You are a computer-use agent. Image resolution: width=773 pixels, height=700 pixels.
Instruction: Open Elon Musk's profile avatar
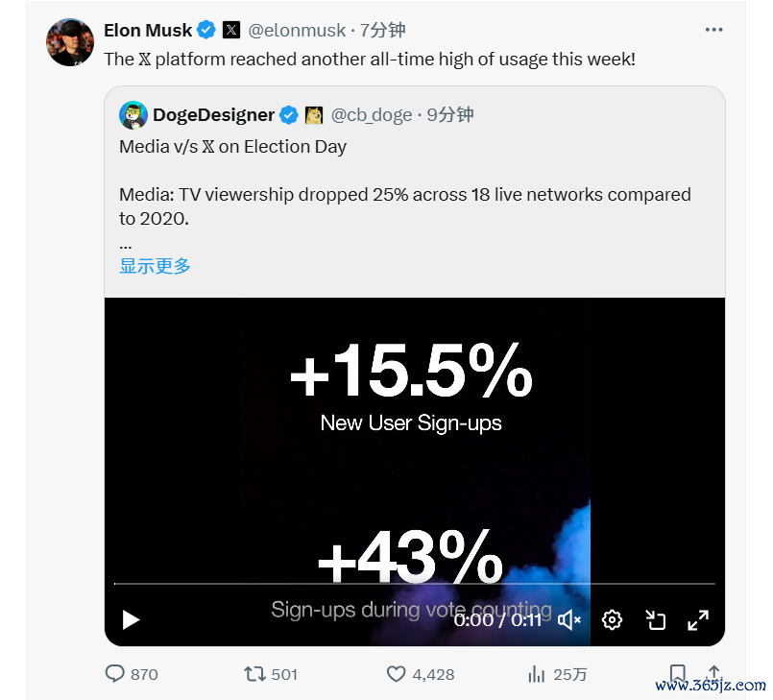pyautogui.click(x=70, y=42)
